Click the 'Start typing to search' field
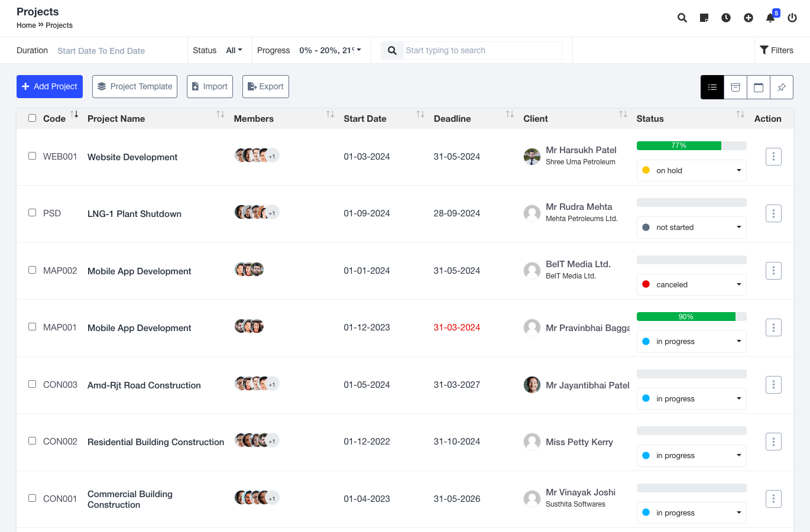Image resolution: width=810 pixels, height=532 pixels. pyautogui.click(x=482, y=50)
